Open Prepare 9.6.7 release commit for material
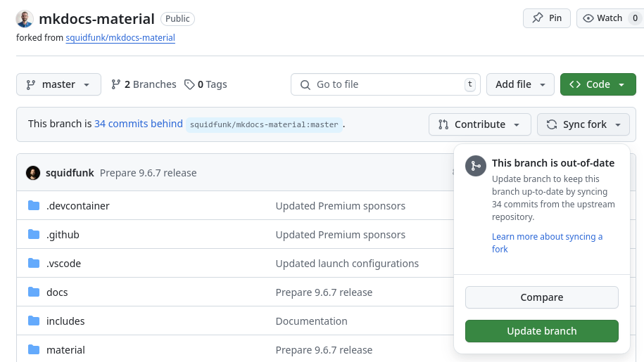The image size is (644, 362). (x=324, y=350)
